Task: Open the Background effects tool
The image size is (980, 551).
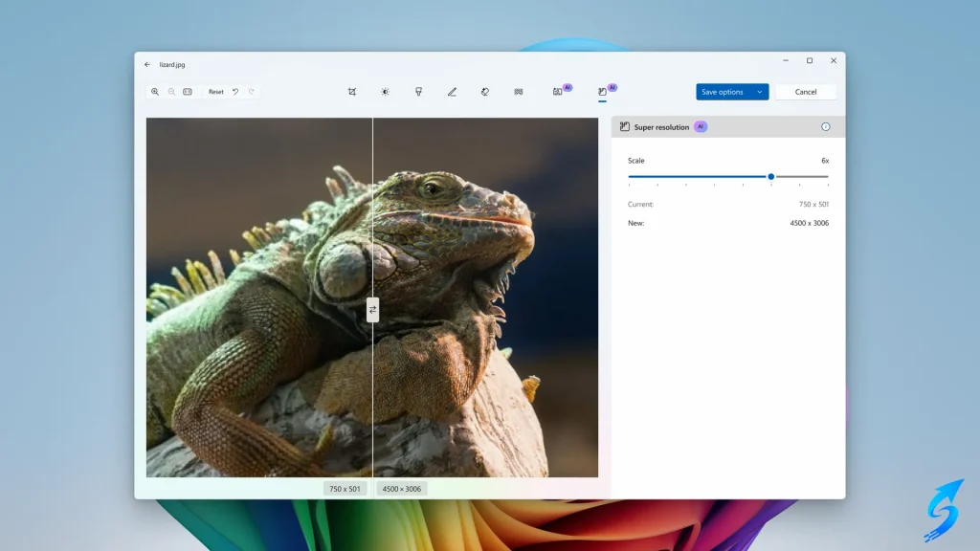Action: pos(518,92)
